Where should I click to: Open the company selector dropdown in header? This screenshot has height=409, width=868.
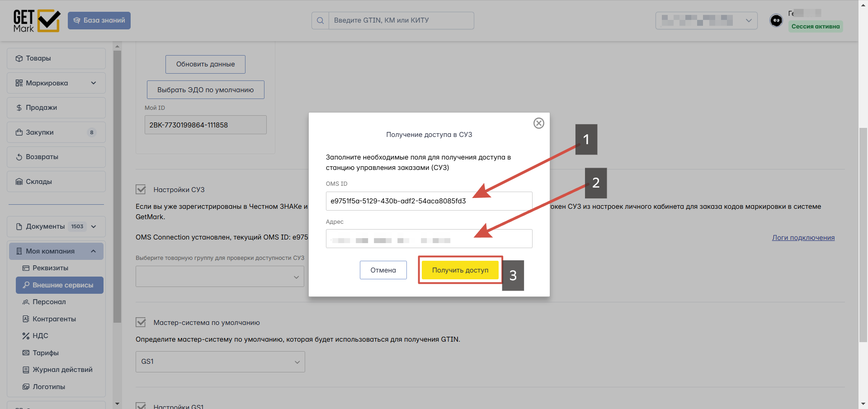point(706,21)
